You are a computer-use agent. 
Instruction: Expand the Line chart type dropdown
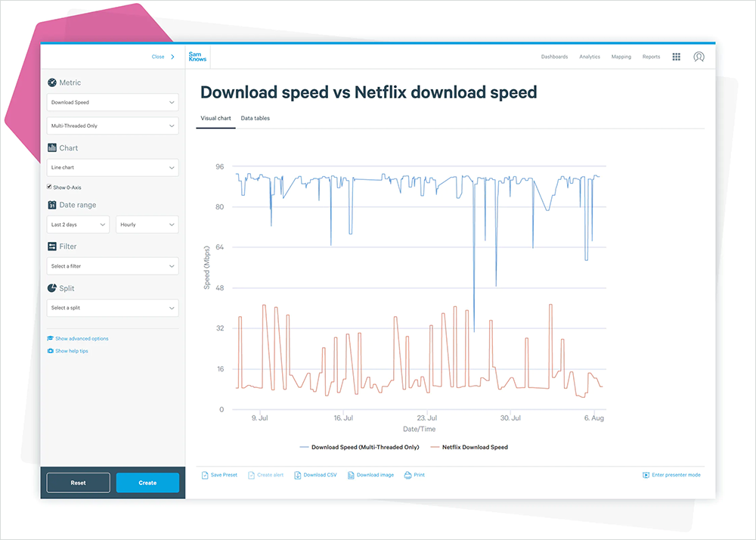[x=113, y=167]
